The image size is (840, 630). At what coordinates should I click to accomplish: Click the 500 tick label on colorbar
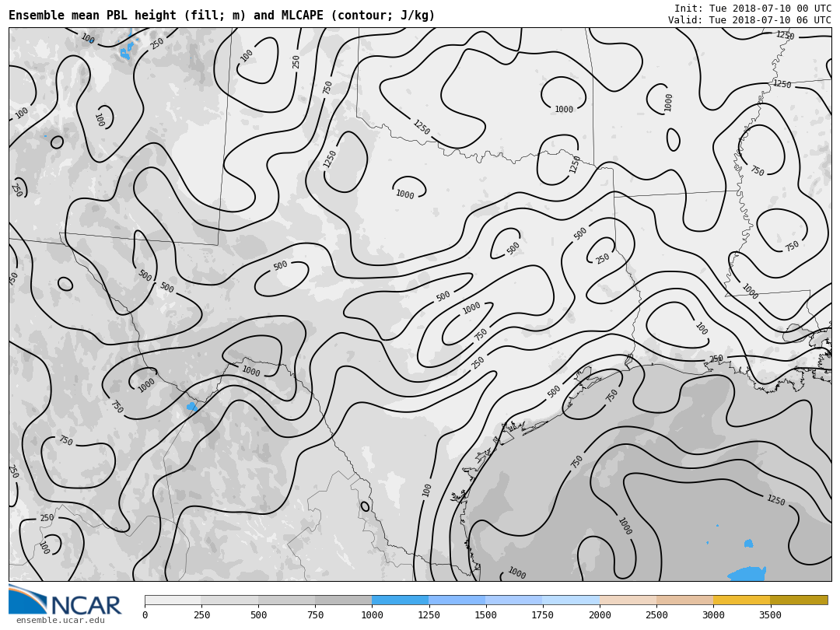click(258, 615)
